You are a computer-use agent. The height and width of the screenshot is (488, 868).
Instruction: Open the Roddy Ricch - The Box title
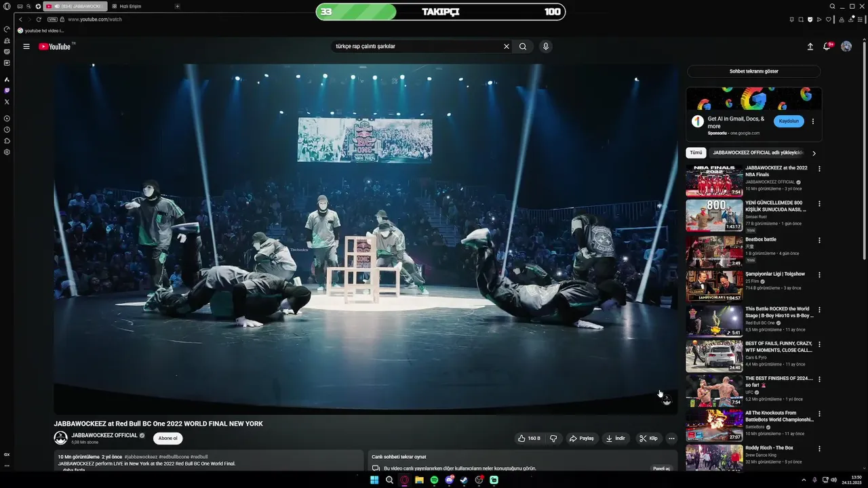[769, 448]
